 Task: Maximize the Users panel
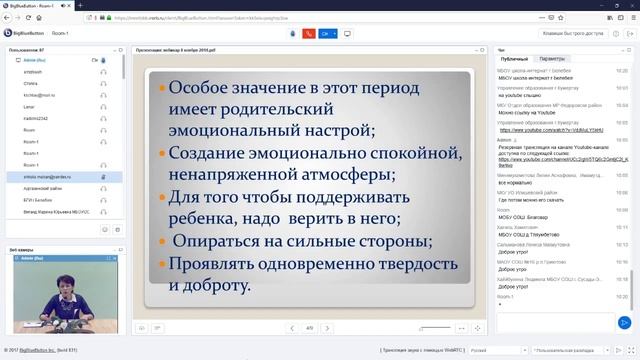pyautogui.click(x=120, y=50)
